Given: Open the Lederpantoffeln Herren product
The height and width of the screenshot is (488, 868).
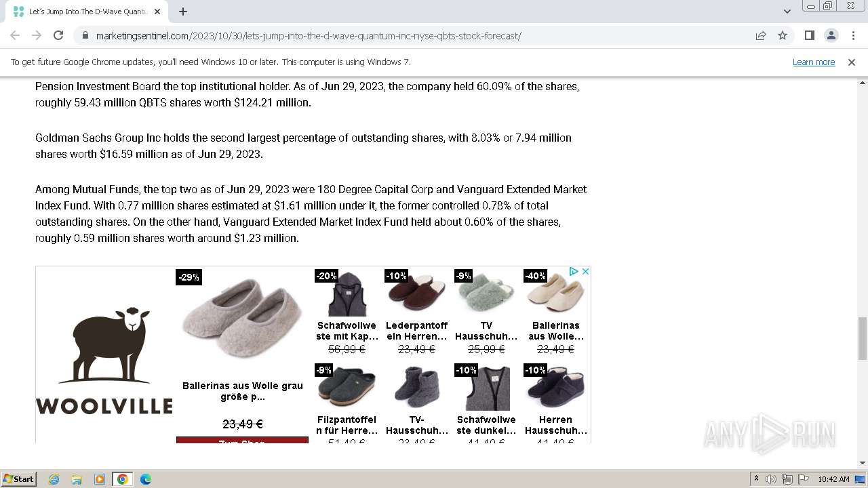Looking at the screenshot, I should point(417,331).
